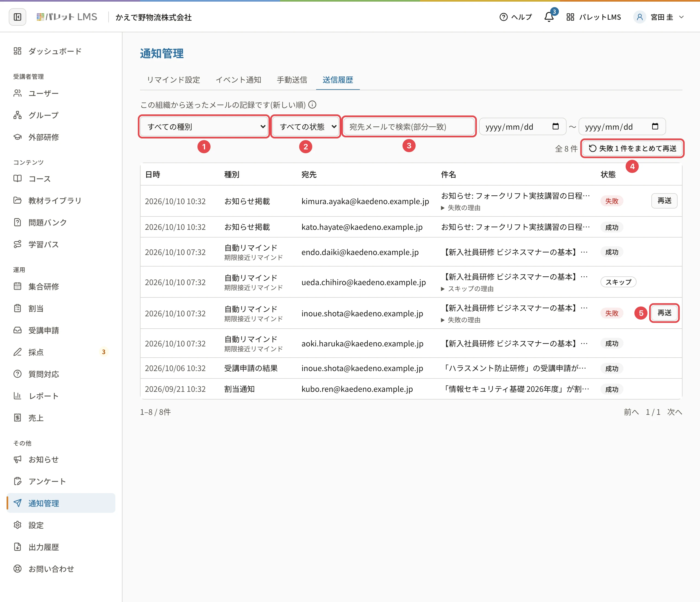Click 失敗 1 件をまとめて再送 button

pyautogui.click(x=632, y=148)
